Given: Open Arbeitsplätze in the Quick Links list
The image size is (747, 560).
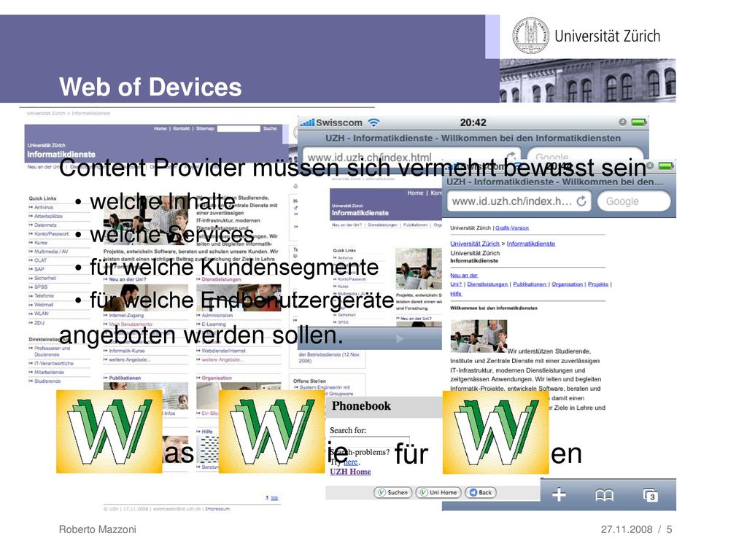Looking at the screenshot, I should pos(48,216).
